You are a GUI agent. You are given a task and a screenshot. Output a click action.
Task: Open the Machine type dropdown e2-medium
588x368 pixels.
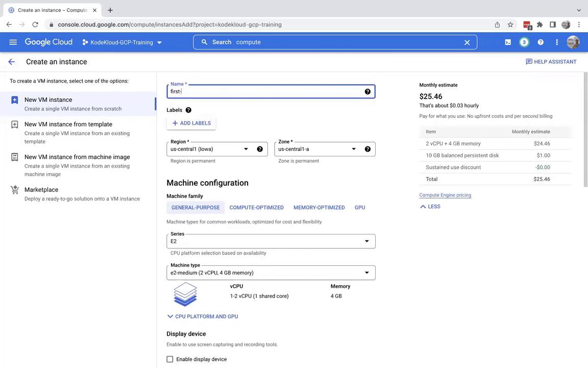click(271, 273)
